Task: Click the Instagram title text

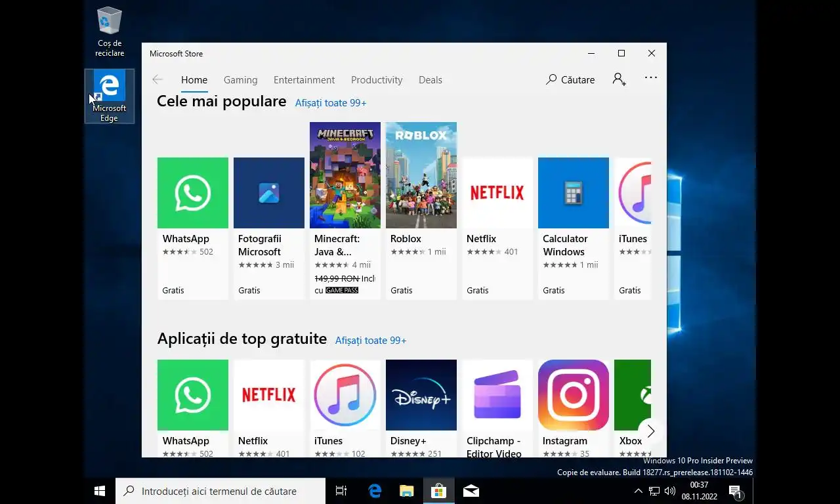Action: [x=564, y=441]
